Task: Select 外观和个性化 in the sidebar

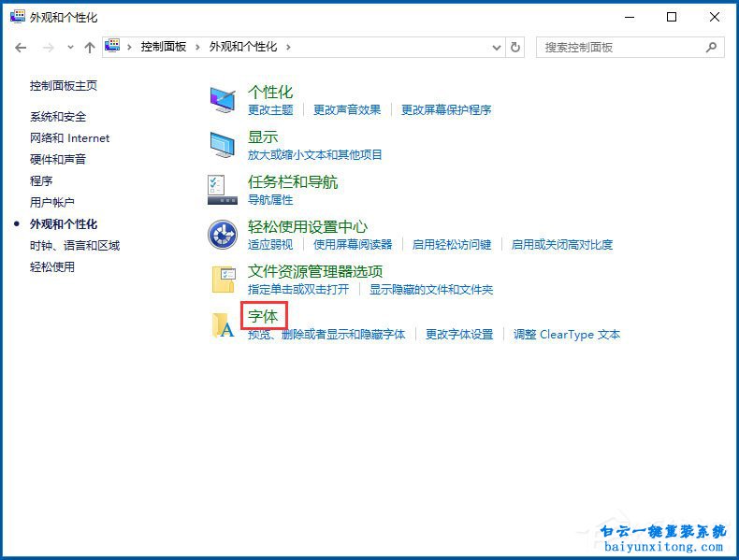Action: pos(64,224)
